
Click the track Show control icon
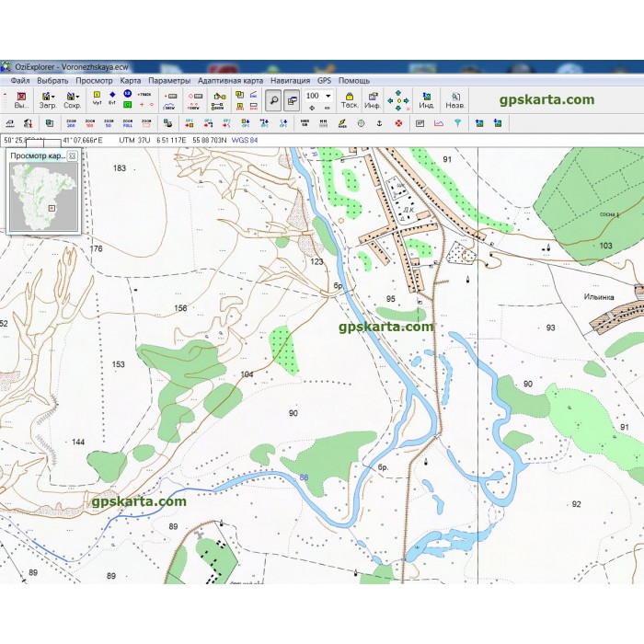170,107
